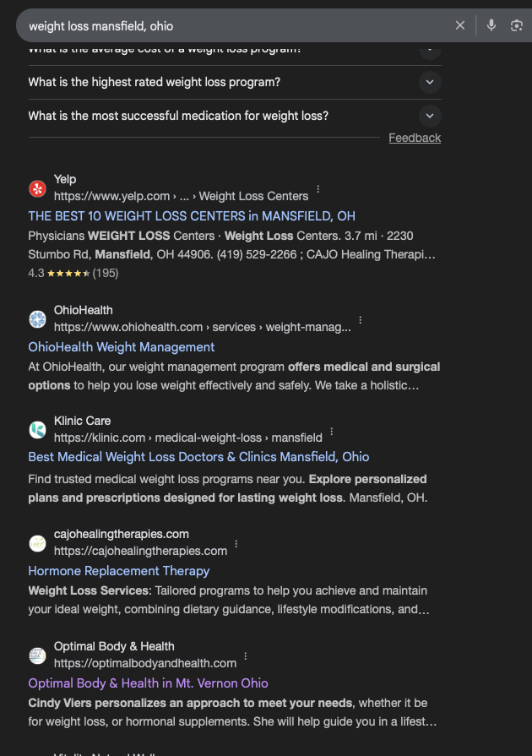The image size is (532, 756).
Task: Open the three-dot menu on the Yelp result
Action: point(318,191)
